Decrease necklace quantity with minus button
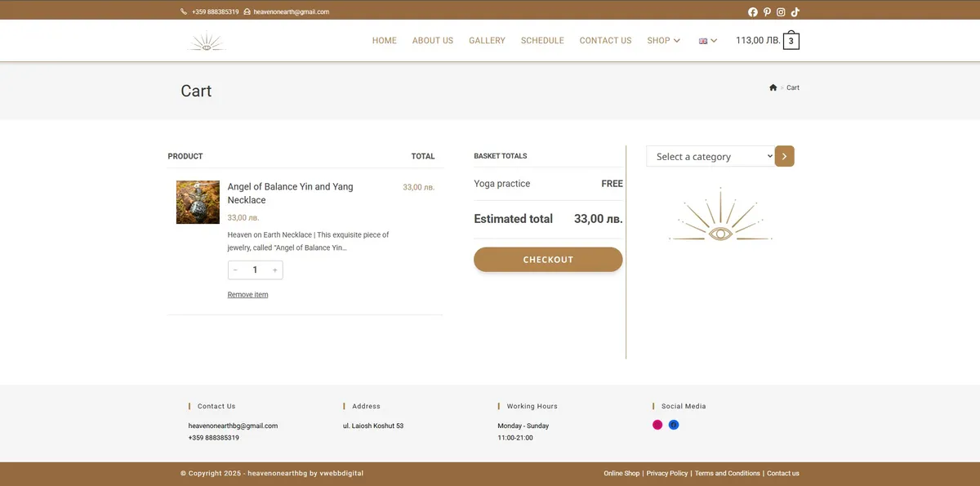This screenshot has width=980, height=486. point(236,270)
